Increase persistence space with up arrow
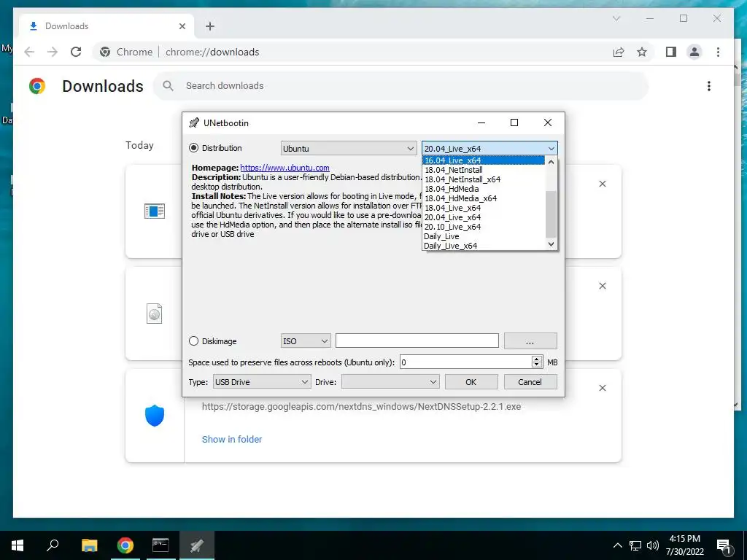This screenshot has width=747, height=560. 537,359
